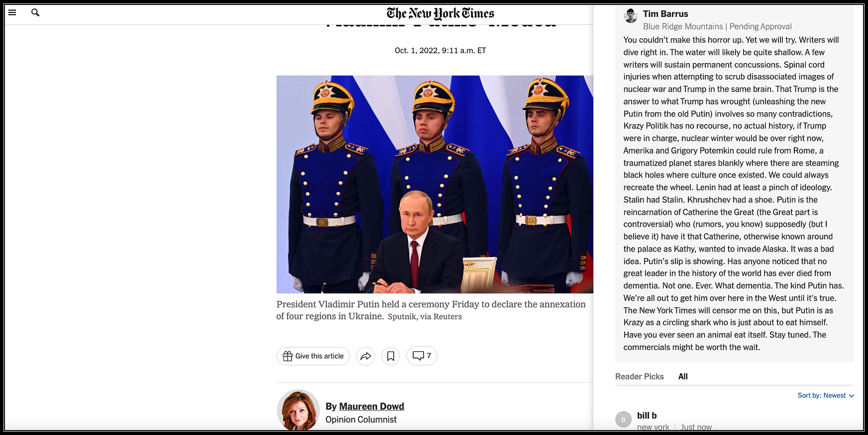Click the Give this article button

313,356
